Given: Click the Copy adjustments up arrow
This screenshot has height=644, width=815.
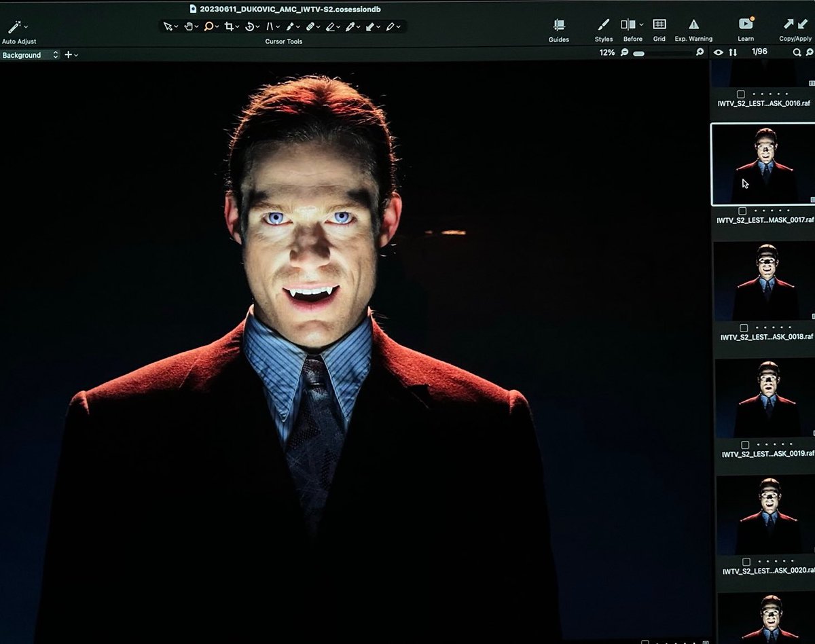Looking at the screenshot, I should (x=789, y=24).
